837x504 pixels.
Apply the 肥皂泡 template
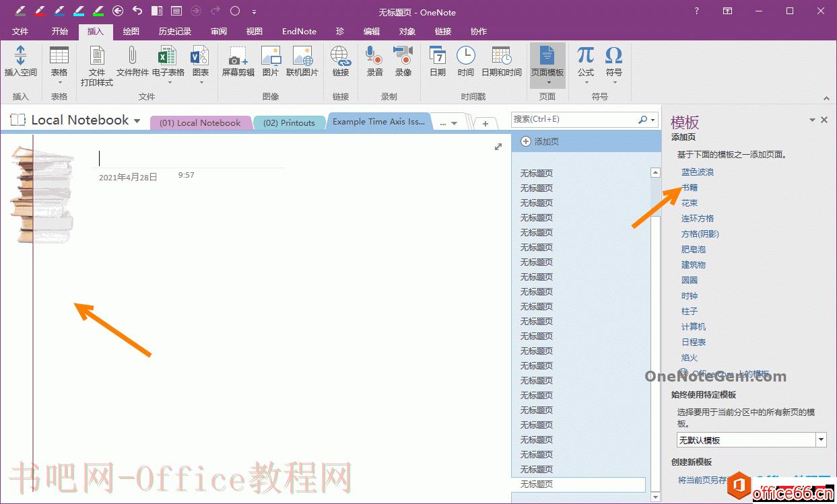coord(694,250)
